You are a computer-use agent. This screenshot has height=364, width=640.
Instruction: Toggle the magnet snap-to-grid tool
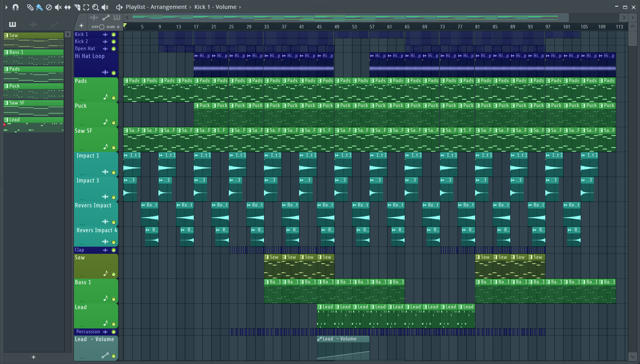pyautogui.click(x=16, y=7)
